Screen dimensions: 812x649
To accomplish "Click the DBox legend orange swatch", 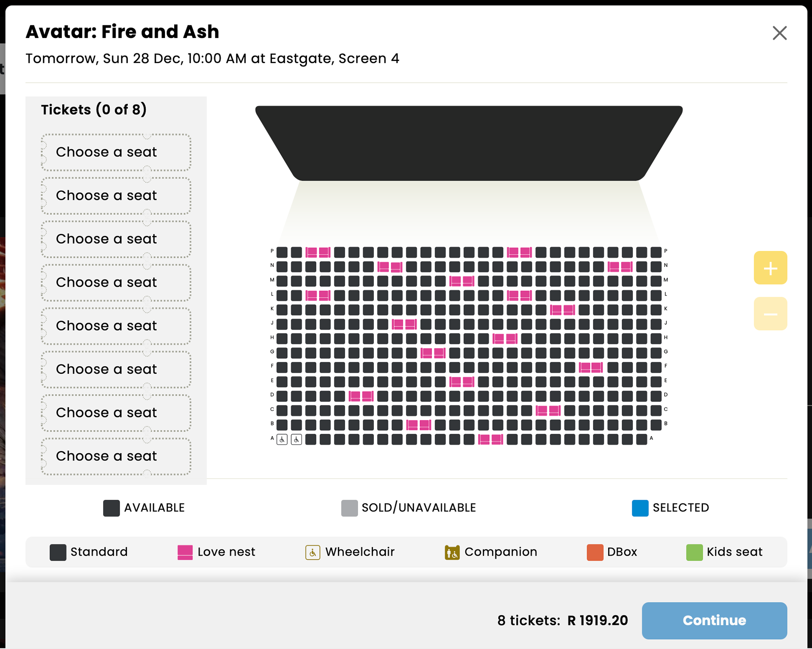I will [x=594, y=552].
